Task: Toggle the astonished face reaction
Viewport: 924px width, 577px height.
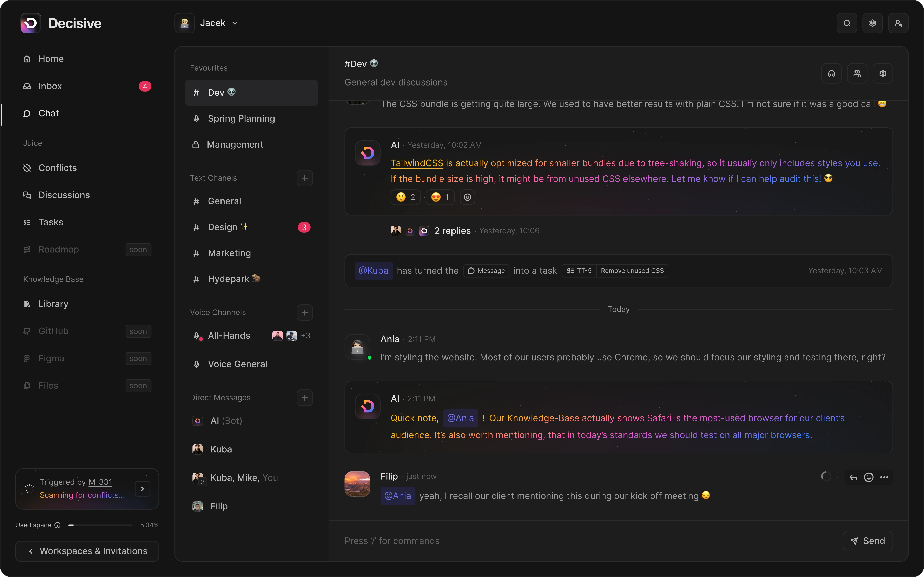Action: coord(405,197)
